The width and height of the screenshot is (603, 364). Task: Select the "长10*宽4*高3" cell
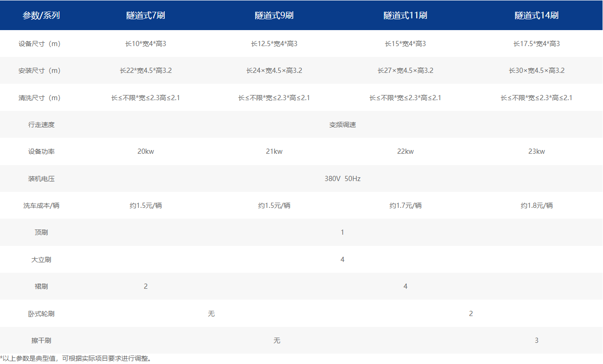click(145, 44)
